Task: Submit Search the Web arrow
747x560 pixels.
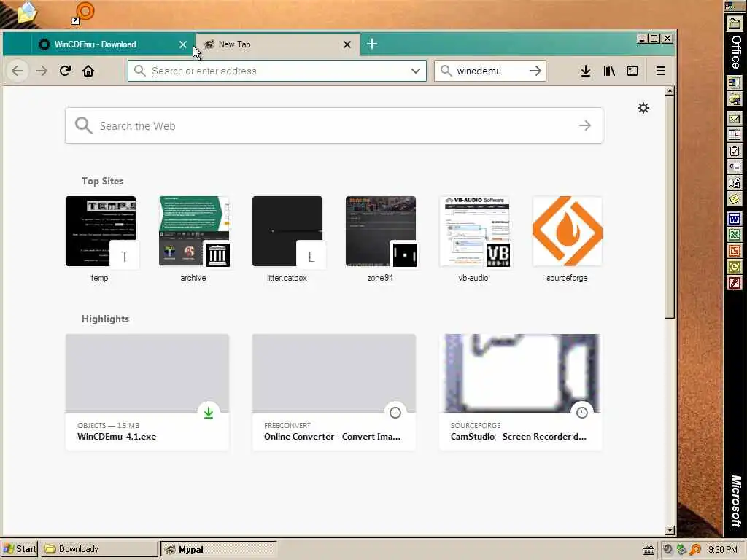Action: [585, 125]
